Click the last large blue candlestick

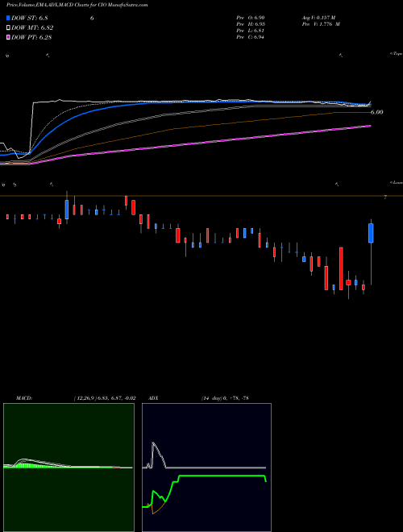tap(371, 233)
